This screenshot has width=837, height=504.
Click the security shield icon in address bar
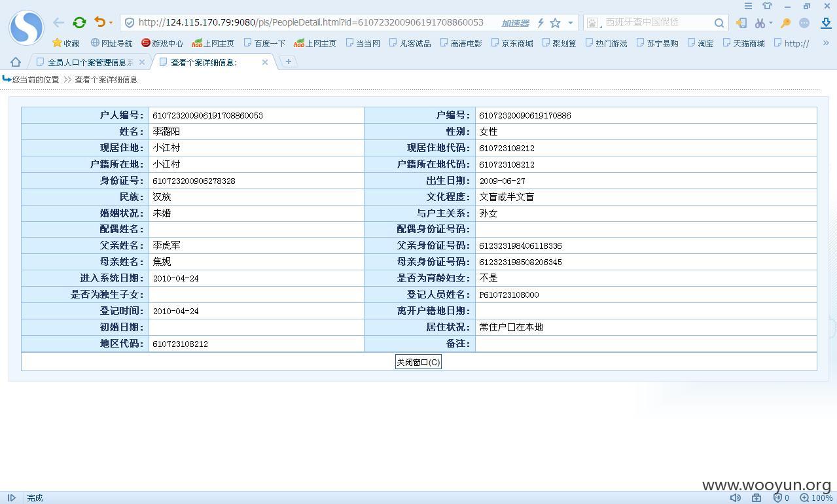(130, 22)
